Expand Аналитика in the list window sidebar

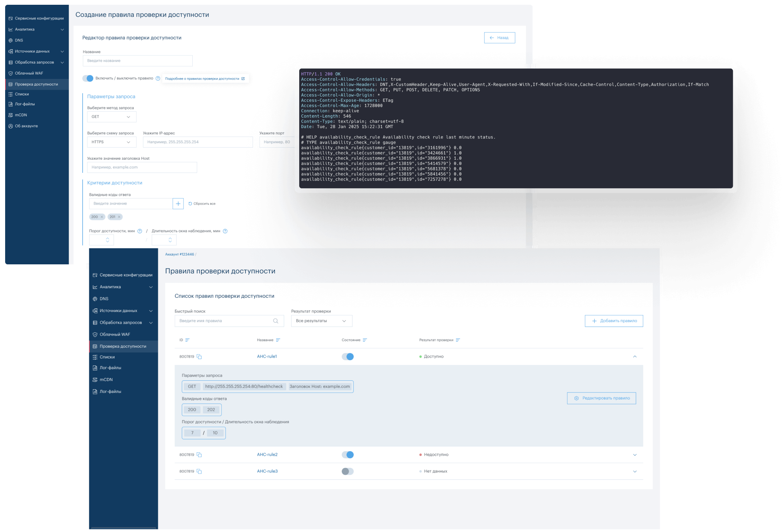[x=151, y=287]
